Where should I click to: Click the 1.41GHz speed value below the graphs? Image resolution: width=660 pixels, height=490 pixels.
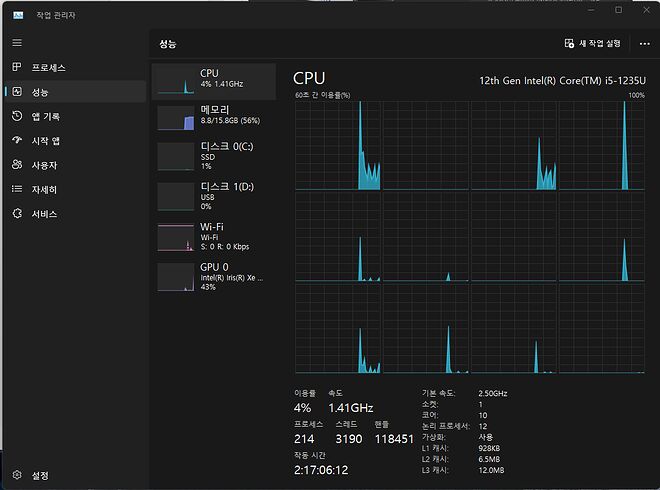351,407
